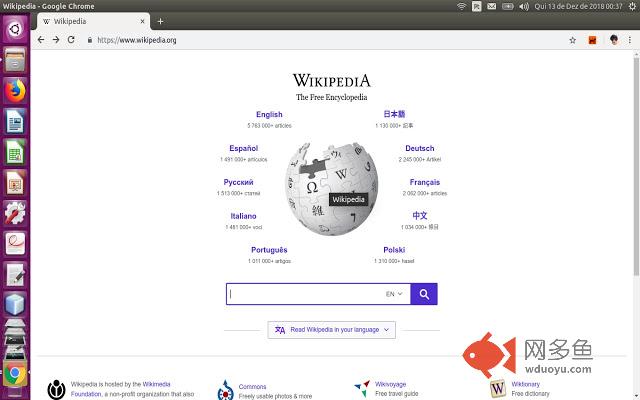
Task: Click the site lock icon in address bar
Action: coord(90,40)
